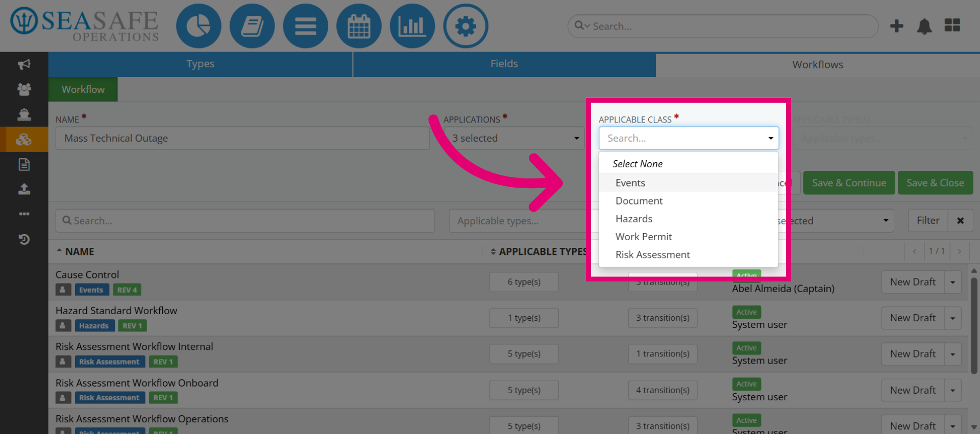Choose Select None in the class list
The height and width of the screenshot is (434, 980).
689,164
